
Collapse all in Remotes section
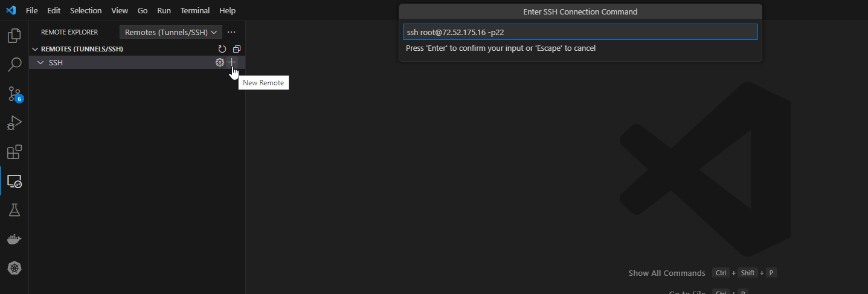(x=237, y=49)
